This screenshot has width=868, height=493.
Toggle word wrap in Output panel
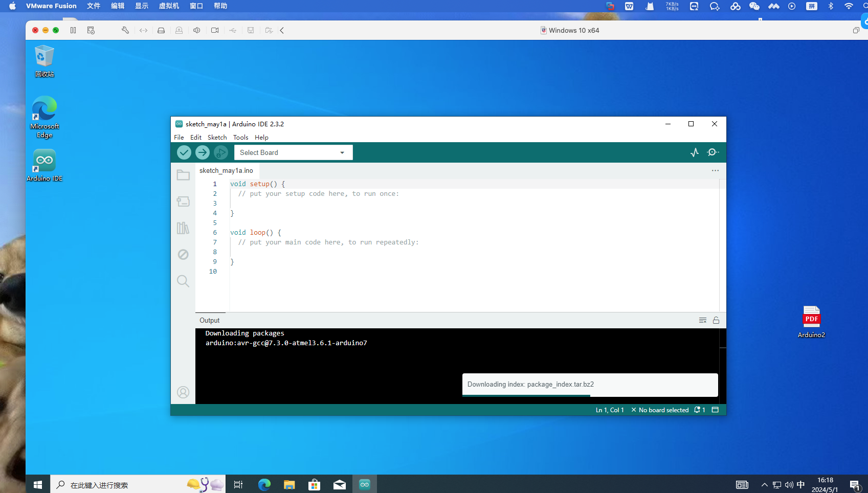703,320
